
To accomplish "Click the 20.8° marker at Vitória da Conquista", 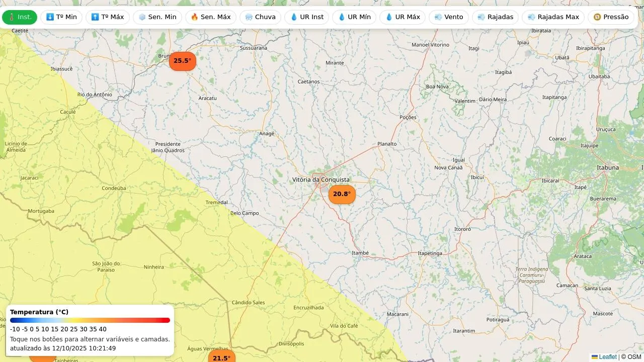I will coord(342,194).
